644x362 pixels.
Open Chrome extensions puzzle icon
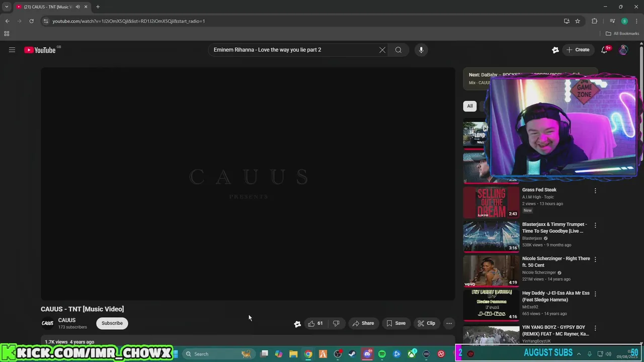[x=595, y=21]
